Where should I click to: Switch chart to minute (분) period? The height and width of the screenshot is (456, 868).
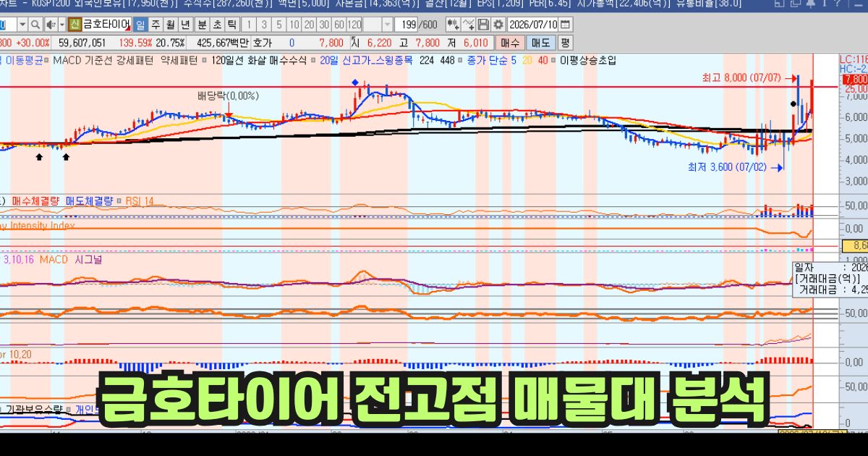(x=202, y=25)
